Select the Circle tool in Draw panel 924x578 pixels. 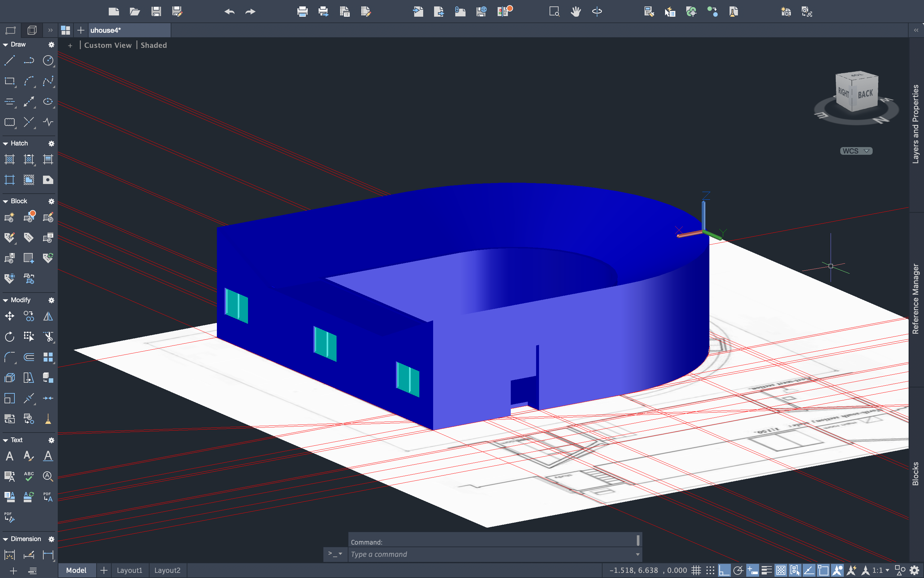tap(48, 60)
